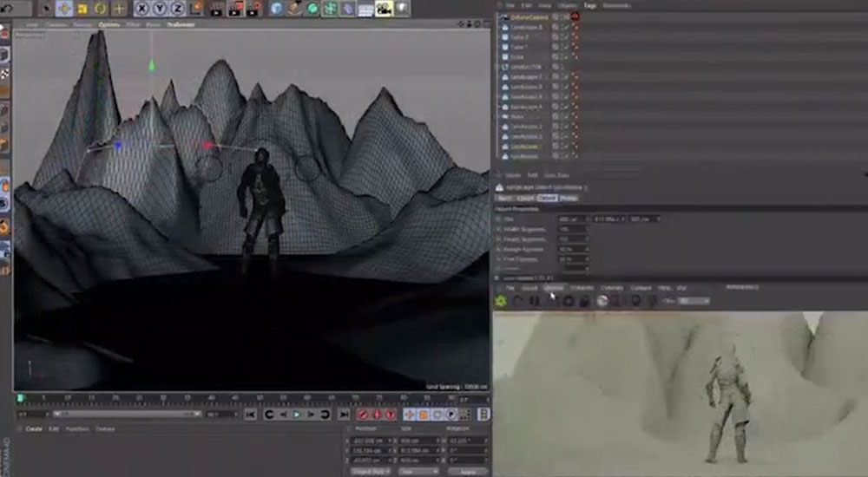The image size is (868, 477).
Task: Toggle the Z axis lock
Action: [178, 9]
